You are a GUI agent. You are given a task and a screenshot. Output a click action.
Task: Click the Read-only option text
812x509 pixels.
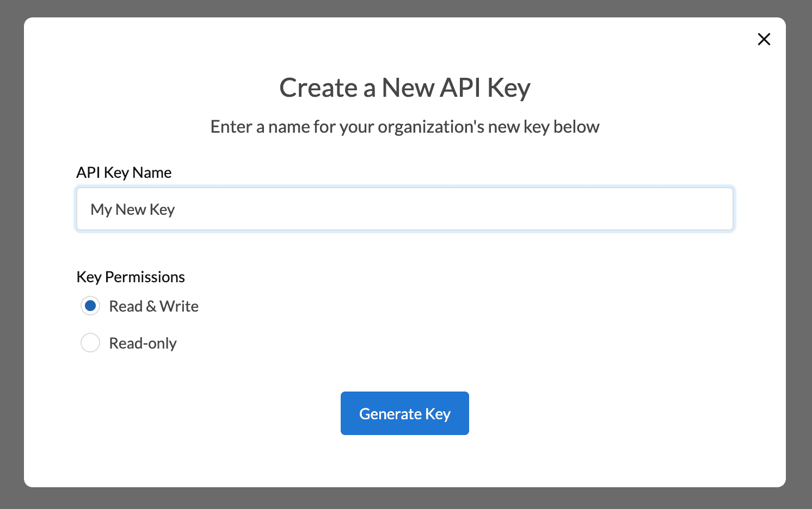pyautogui.click(x=143, y=343)
